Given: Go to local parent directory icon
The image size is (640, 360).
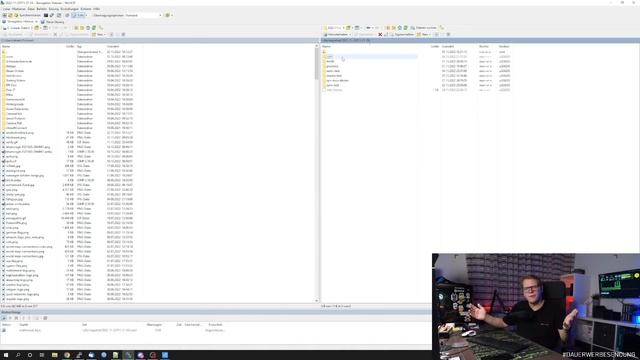Looking at the screenshot, I should tap(76, 28).
